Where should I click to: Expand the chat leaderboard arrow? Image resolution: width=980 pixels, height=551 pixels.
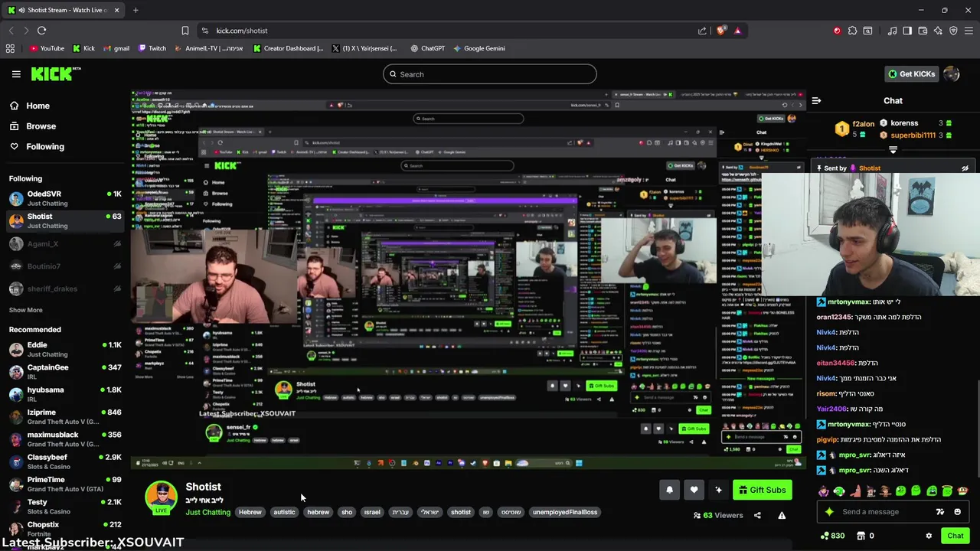(893, 151)
